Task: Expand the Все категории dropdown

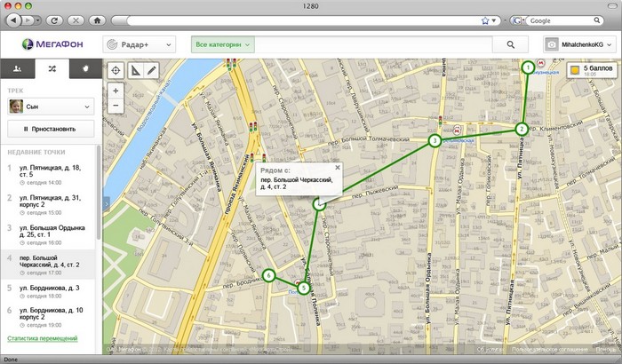Action: (x=223, y=44)
